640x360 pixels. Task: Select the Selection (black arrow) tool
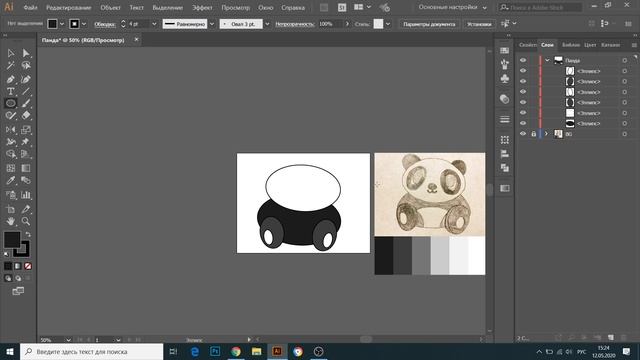(11, 53)
